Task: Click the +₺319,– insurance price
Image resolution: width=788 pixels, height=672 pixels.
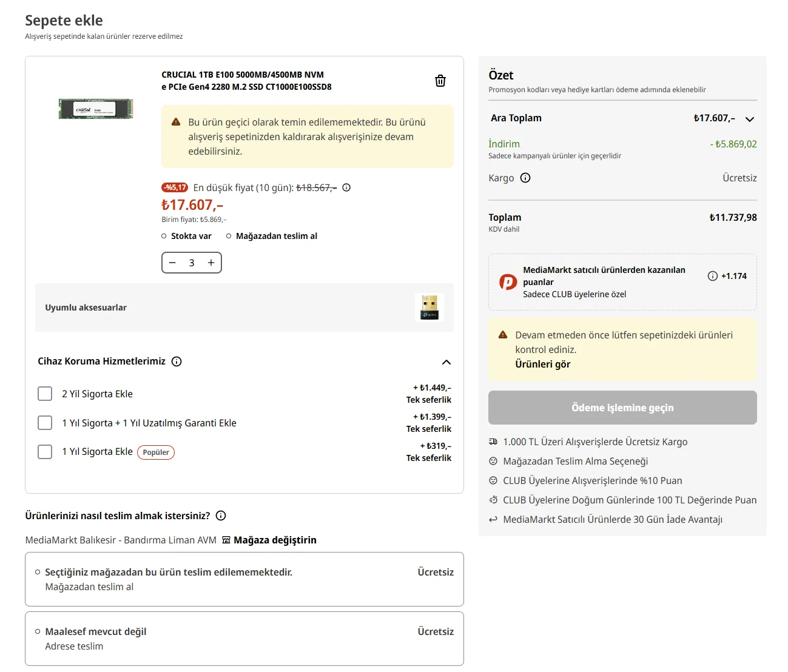Action: coord(436,446)
